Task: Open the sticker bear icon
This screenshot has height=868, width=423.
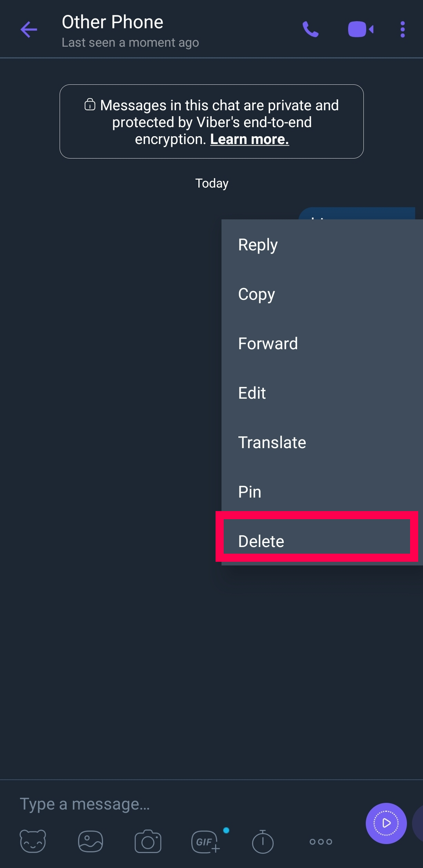Action: coord(33,841)
